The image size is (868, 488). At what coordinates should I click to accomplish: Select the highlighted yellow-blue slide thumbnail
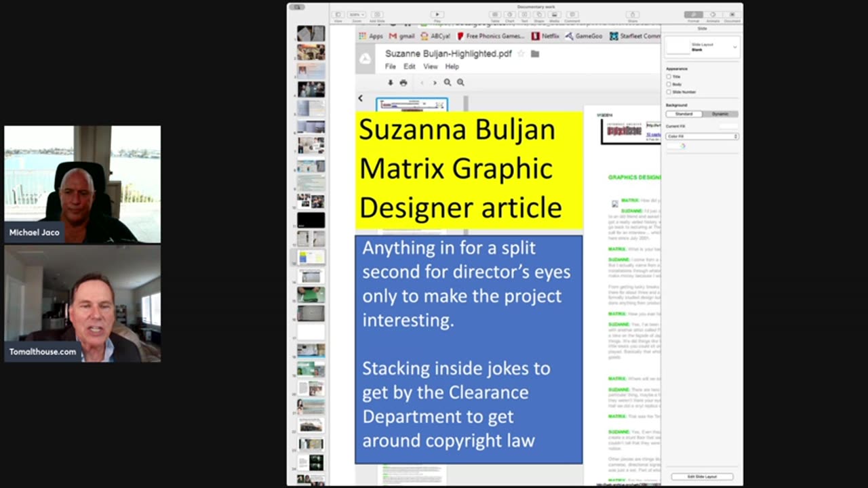[x=311, y=258]
